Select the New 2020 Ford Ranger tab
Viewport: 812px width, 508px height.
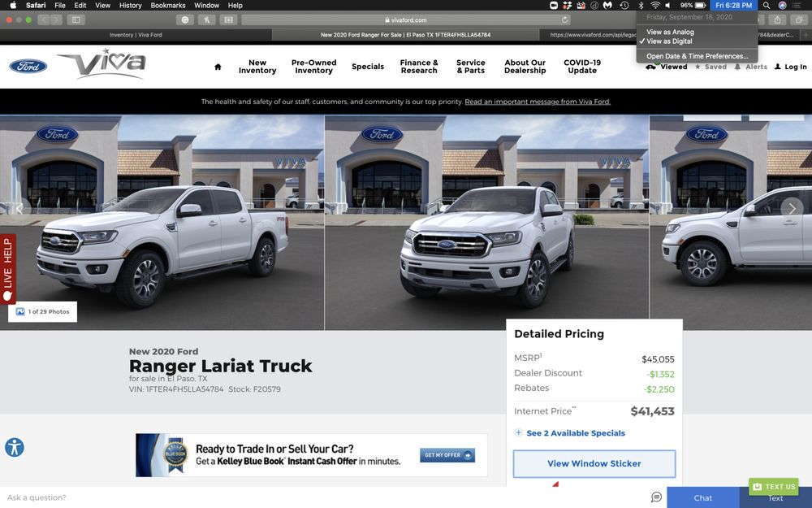(405, 35)
